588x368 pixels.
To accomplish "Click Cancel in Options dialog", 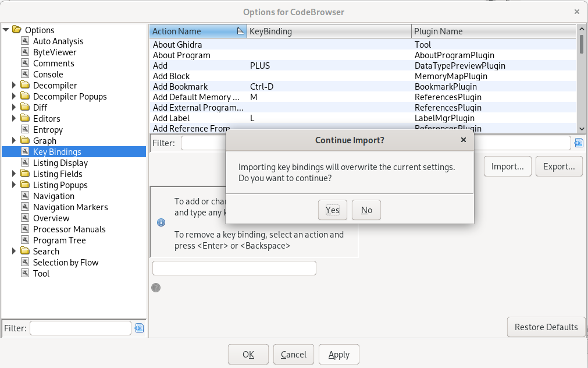I will click(x=294, y=355).
